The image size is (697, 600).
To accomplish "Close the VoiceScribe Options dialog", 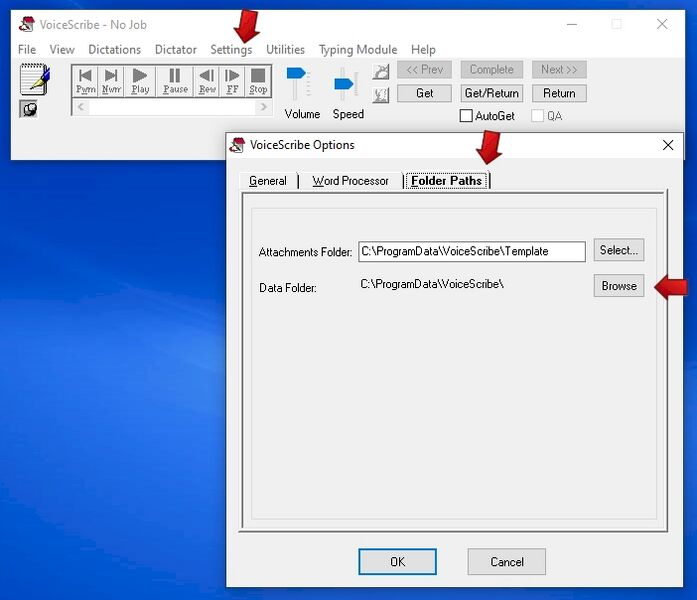I will pos(668,145).
